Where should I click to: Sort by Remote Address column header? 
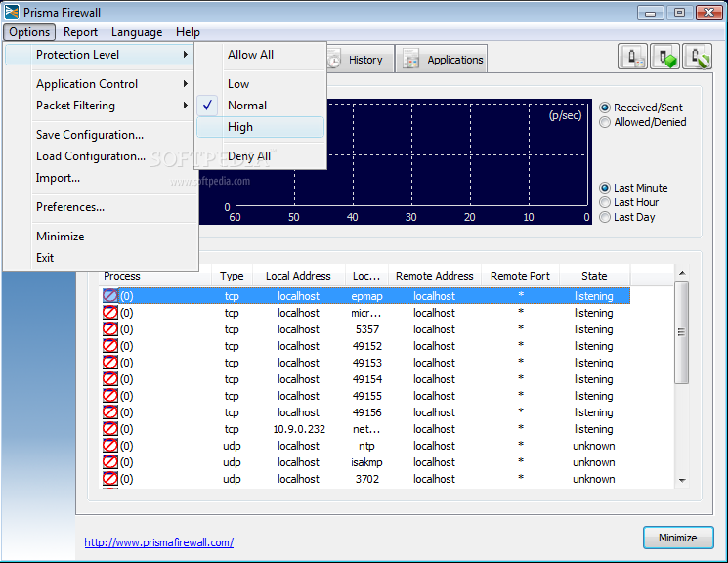[x=435, y=276]
